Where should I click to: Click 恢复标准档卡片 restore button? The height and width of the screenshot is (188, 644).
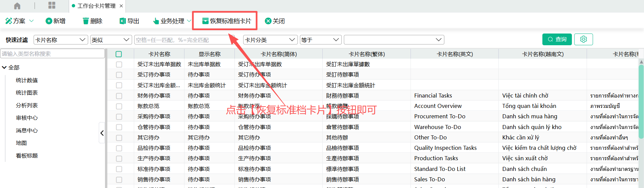tap(226, 21)
